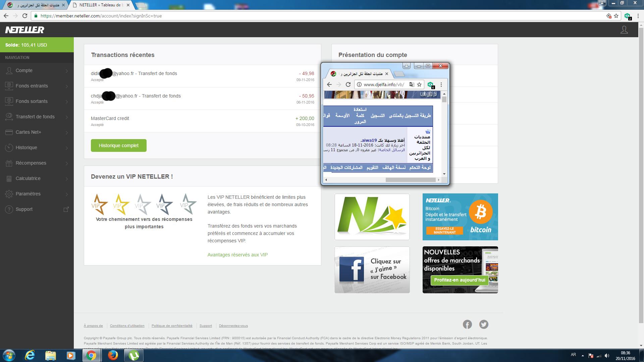Click back arrow in the djelfa popup window
This screenshot has height=362, width=644.
click(x=329, y=84)
